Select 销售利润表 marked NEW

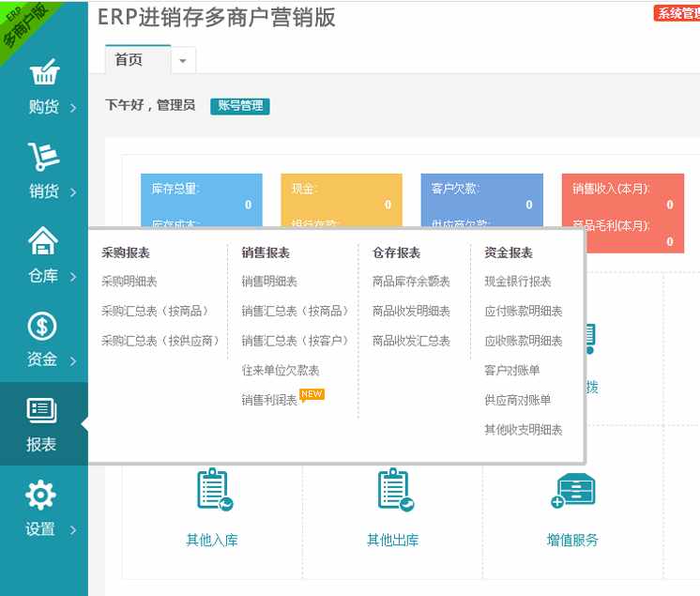point(269,400)
